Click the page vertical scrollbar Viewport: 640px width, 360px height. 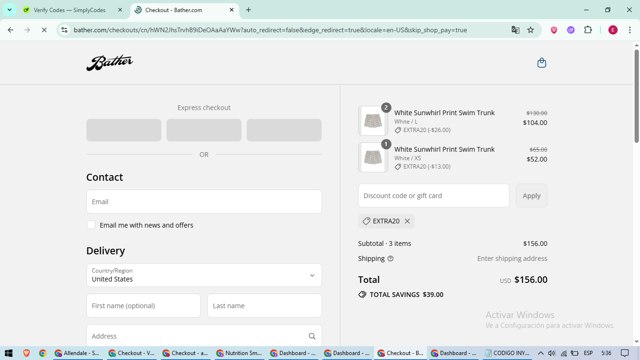point(636,96)
